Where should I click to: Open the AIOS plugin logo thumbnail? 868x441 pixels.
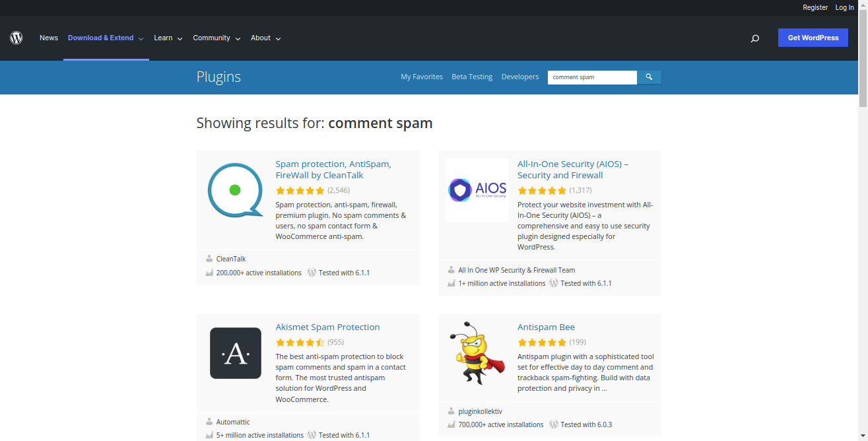(477, 190)
